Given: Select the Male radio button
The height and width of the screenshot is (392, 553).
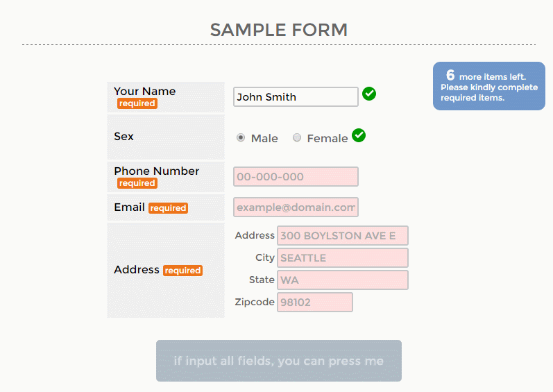Looking at the screenshot, I should 241,137.
